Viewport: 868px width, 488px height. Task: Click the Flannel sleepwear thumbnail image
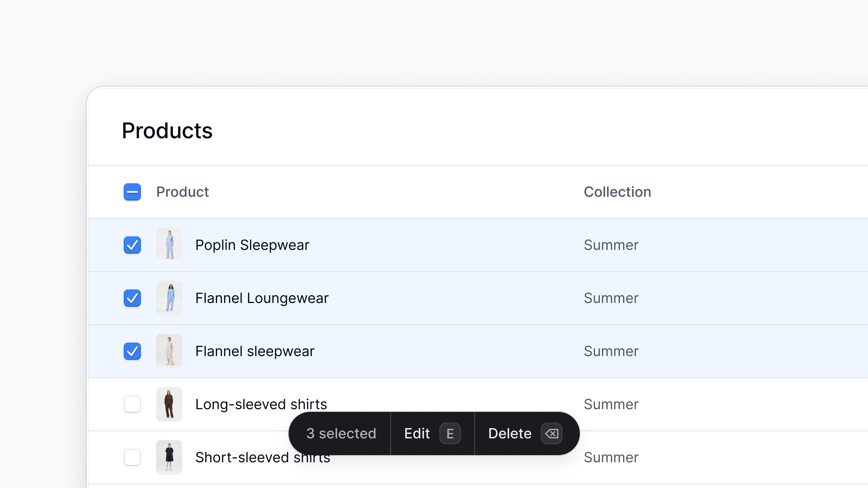(x=169, y=351)
